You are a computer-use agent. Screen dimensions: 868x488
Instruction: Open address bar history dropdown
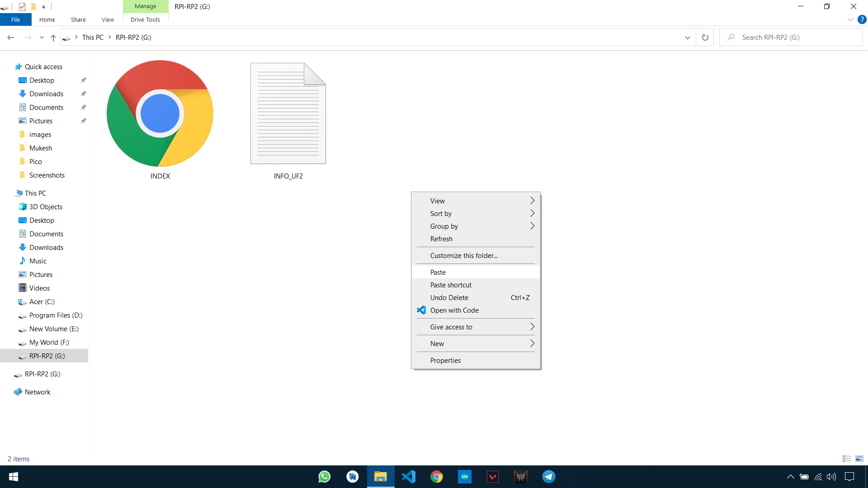tap(687, 38)
